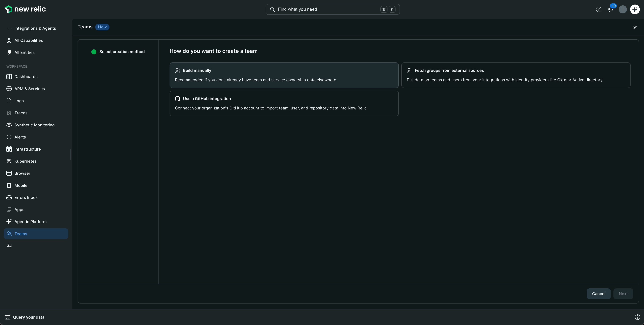Open All Entities
Viewport: 644px width, 325px height.
click(x=36, y=53)
